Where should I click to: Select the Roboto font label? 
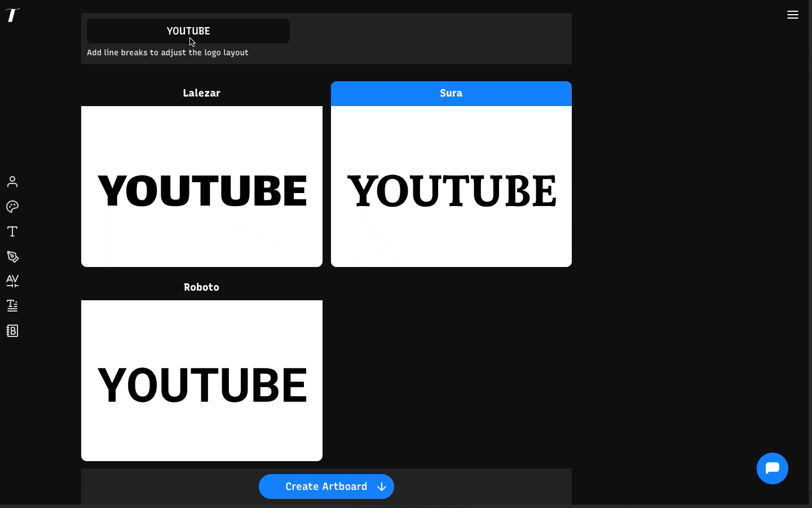pos(202,287)
